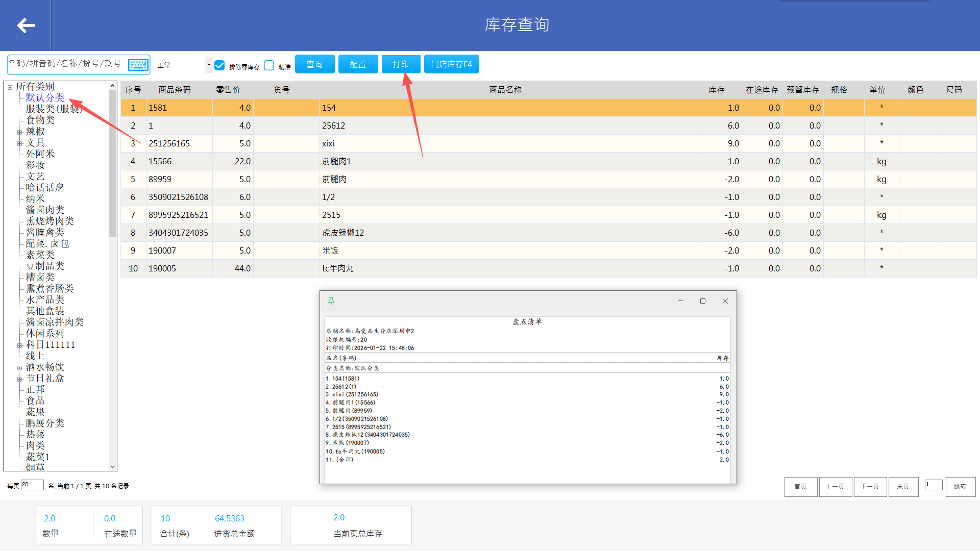Screen dimensions: 980x551
Task: Uncheck the 排除零库存 checkbox
Action: [220, 65]
